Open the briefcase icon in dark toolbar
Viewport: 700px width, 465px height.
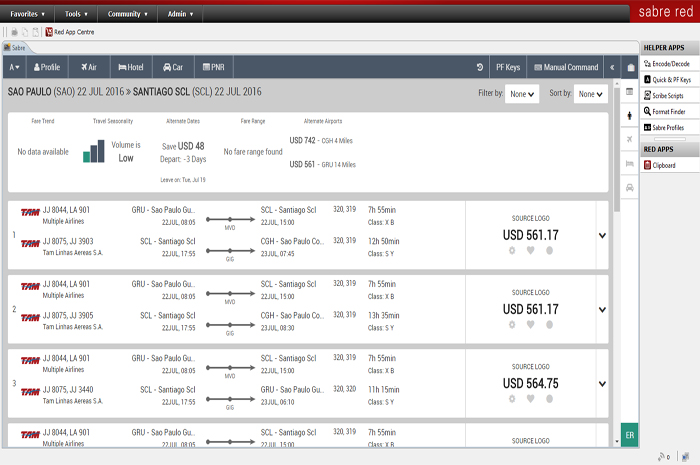[x=630, y=68]
